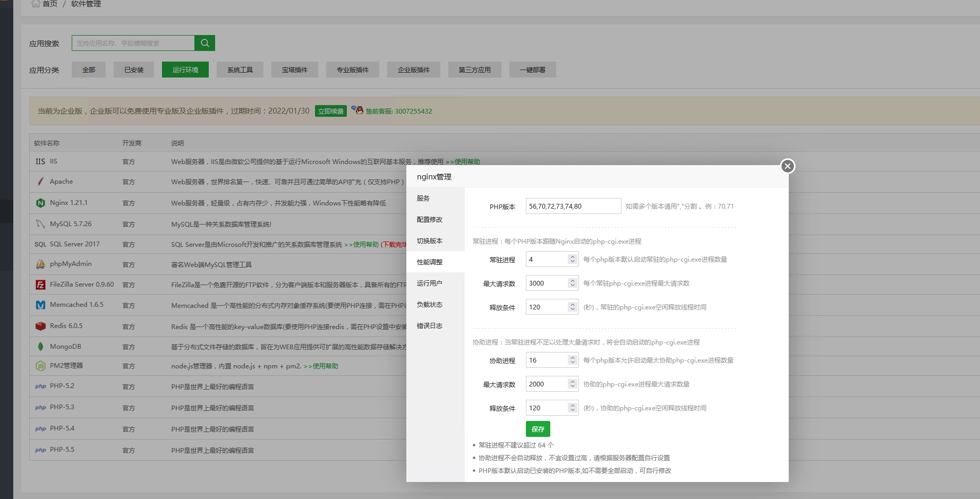Click the Memcached blue M icon
The width and height of the screenshot is (980, 499).
click(x=40, y=305)
